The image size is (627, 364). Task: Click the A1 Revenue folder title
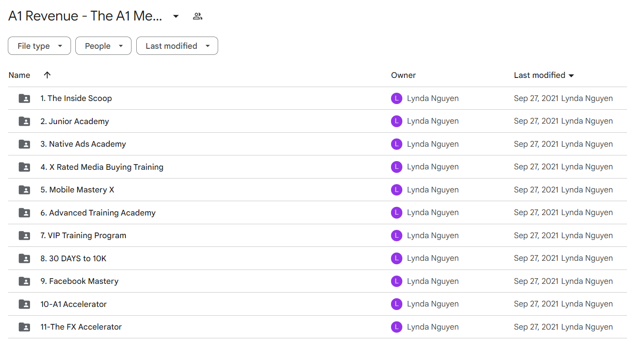point(85,17)
